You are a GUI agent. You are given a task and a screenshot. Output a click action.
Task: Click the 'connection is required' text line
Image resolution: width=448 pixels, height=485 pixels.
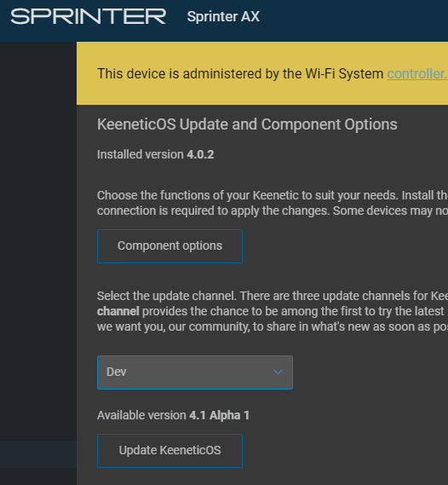point(273,211)
